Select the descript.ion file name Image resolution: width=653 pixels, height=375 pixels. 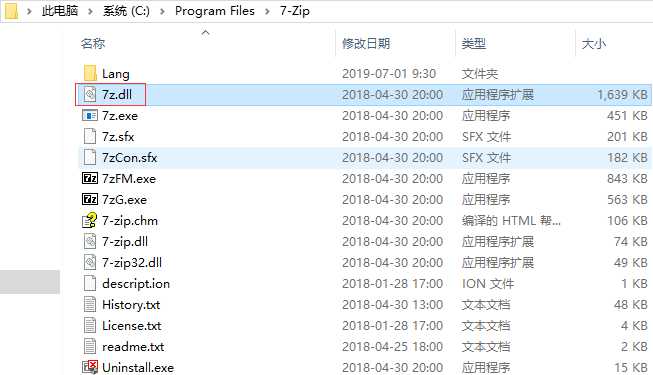pyautogui.click(x=136, y=283)
